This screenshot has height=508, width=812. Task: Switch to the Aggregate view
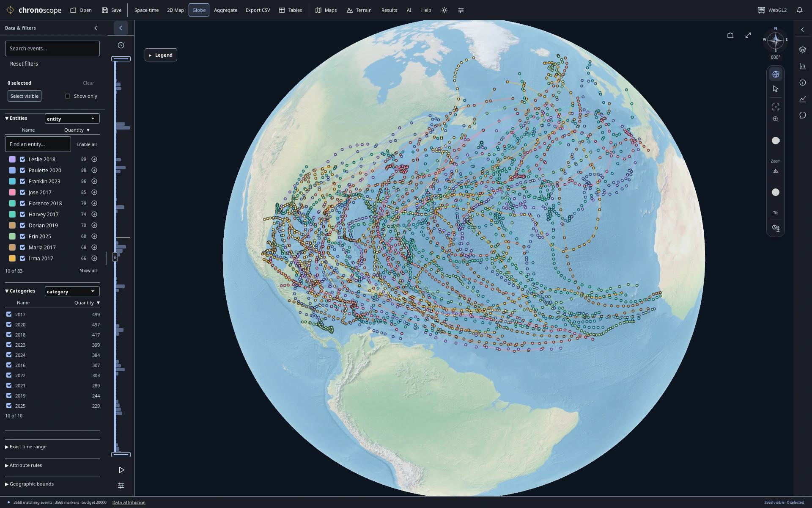[x=225, y=10]
